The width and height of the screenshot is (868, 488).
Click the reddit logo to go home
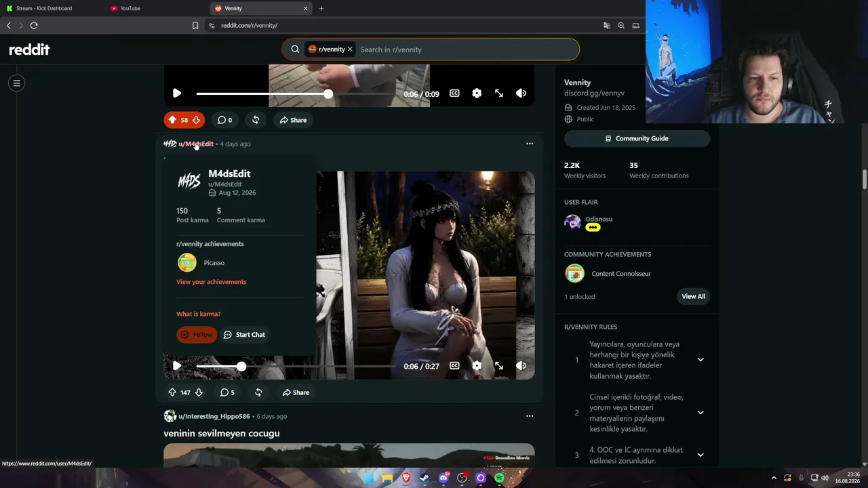pos(29,49)
